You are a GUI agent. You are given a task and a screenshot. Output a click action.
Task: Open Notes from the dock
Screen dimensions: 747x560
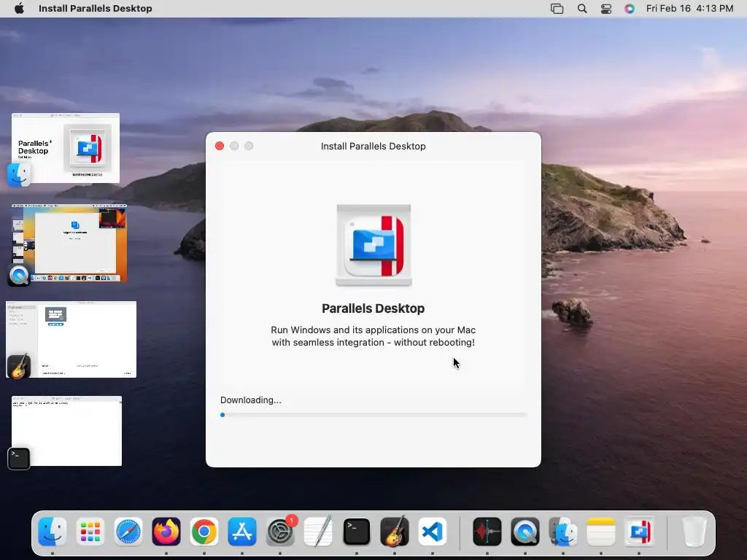click(x=601, y=532)
